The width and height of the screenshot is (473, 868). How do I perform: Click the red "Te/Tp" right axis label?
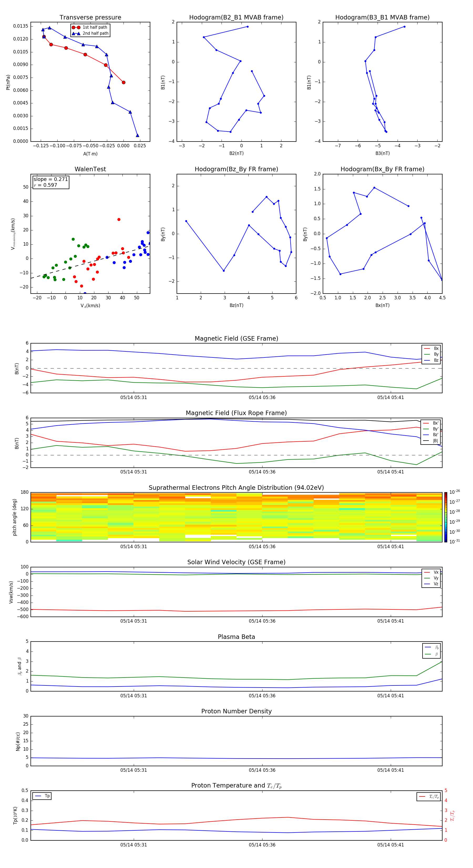[452, 815]
